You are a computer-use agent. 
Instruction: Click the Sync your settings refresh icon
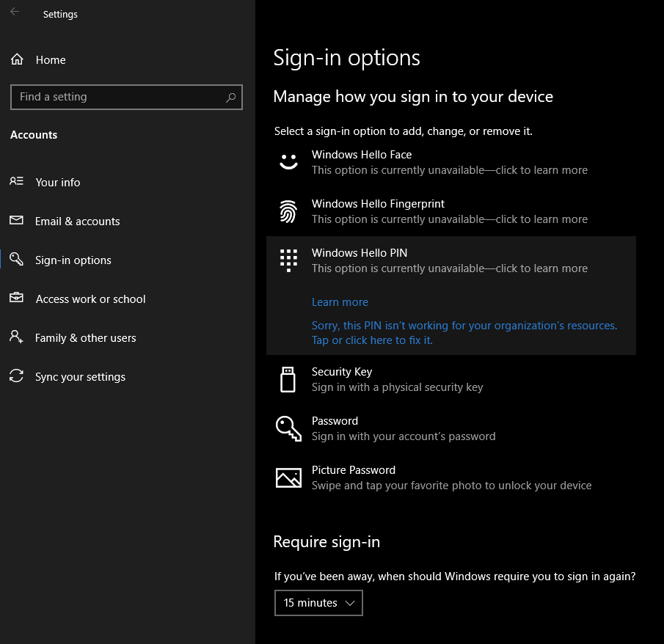tap(16, 376)
